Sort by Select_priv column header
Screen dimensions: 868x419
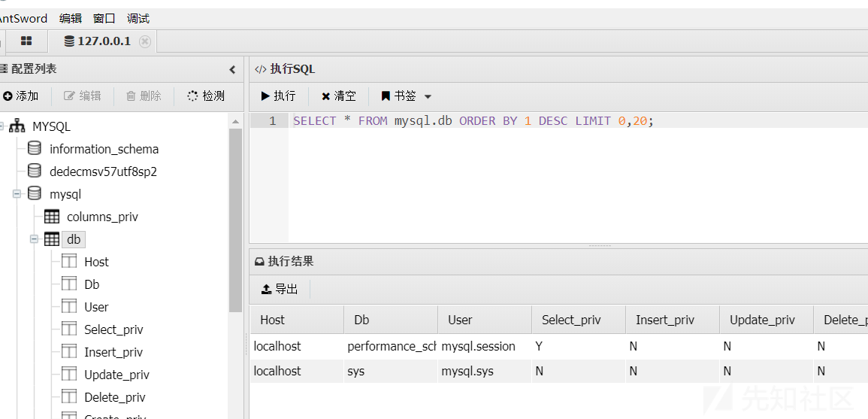579,320
